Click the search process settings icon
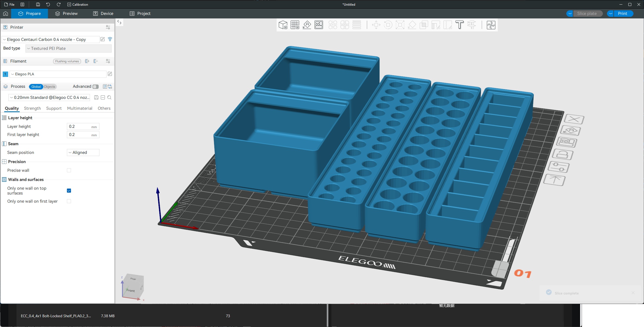The width and height of the screenshot is (644, 327). 109,98
